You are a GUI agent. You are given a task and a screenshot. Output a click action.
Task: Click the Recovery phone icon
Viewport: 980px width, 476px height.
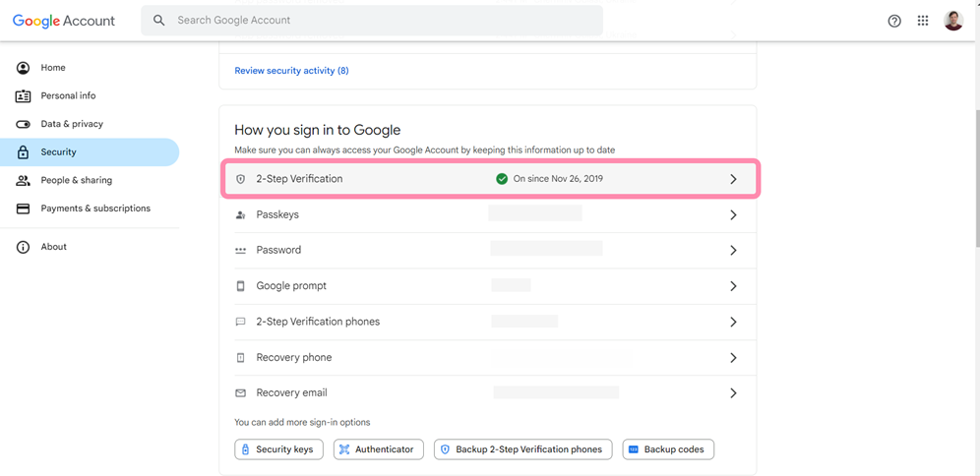click(241, 358)
